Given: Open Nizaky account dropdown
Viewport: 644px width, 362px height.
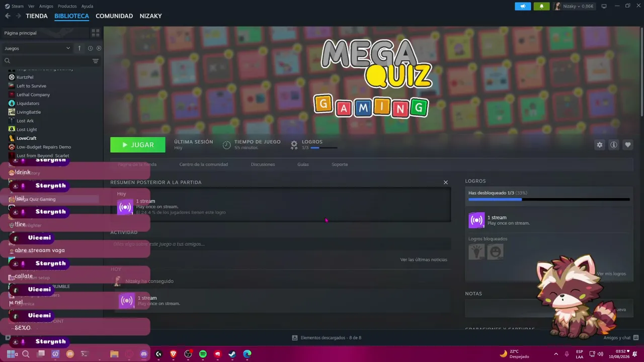Looking at the screenshot, I should [x=574, y=6].
